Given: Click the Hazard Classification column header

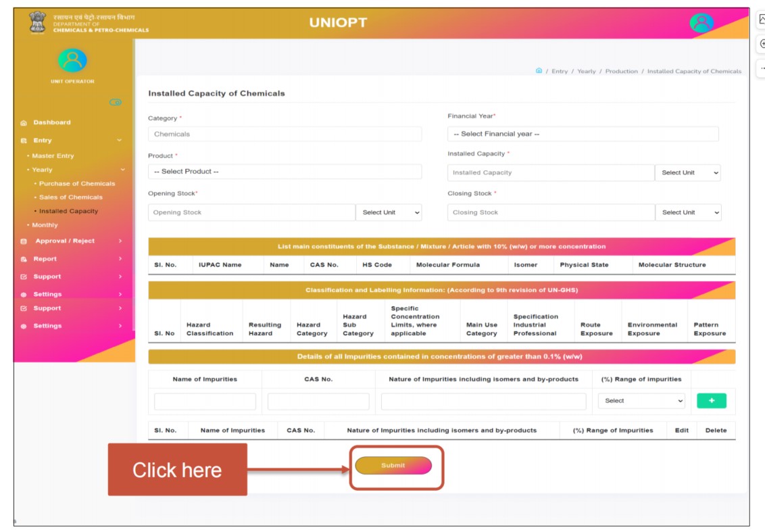Looking at the screenshot, I should coord(209,329).
